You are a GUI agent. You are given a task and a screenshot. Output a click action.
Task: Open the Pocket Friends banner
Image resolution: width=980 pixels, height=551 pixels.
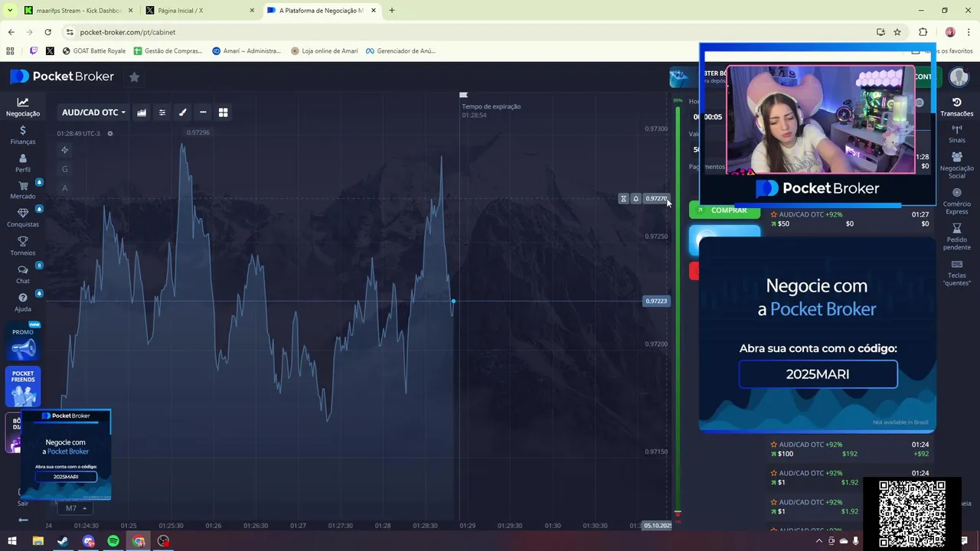click(23, 387)
